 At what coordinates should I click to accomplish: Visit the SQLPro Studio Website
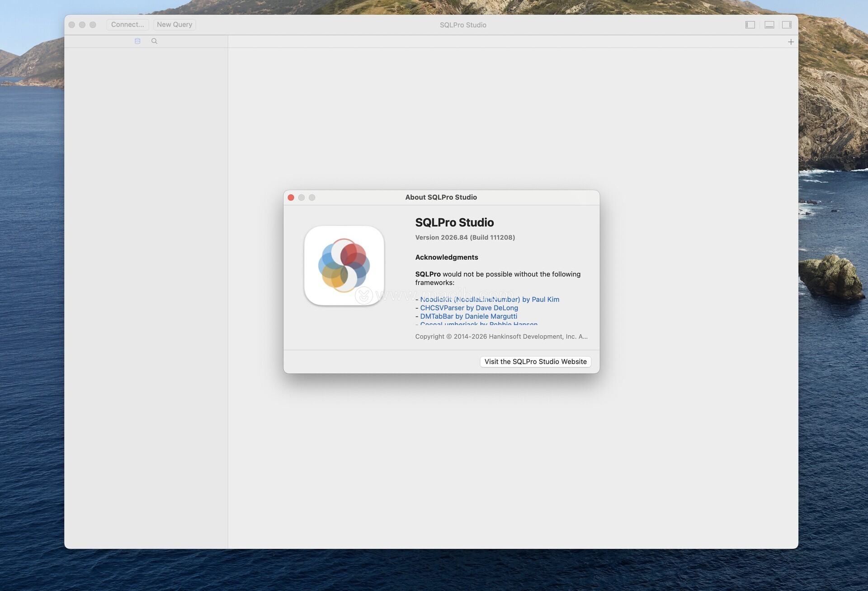(535, 361)
